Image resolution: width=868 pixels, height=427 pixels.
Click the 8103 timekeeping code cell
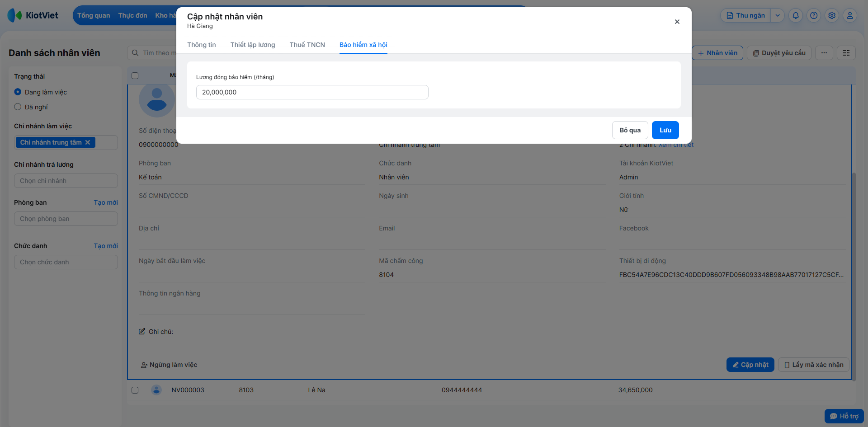tap(246, 390)
